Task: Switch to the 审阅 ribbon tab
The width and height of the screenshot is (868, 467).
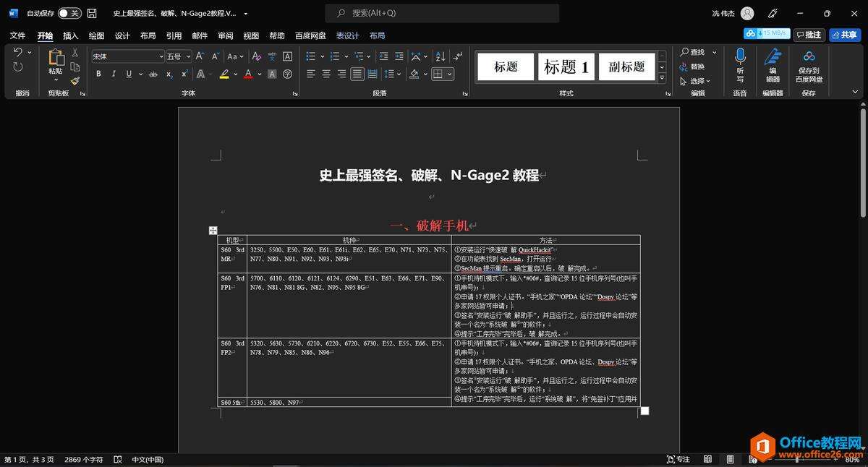Action: [x=225, y=35]
